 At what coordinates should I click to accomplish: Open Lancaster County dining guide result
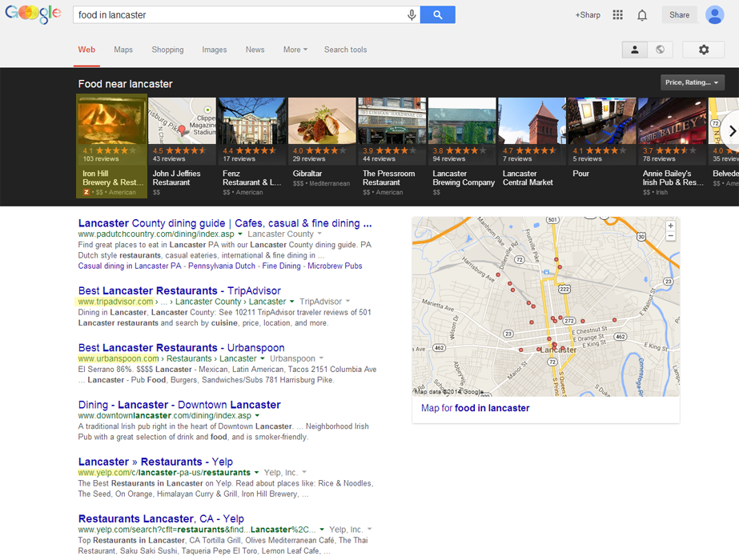pos(225,223)
